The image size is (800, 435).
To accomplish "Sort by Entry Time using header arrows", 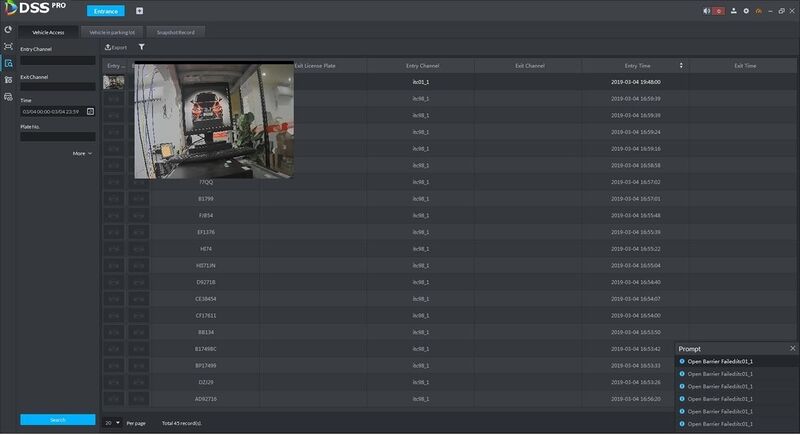I will click(681, 66).
